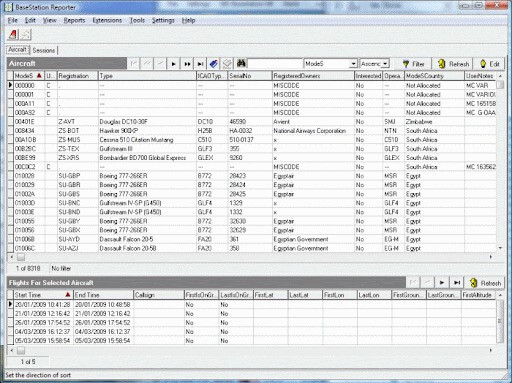Click the Filter button in Aircraft toolbar
The width and height of the screenshot is (512, 383).
(413, 64)
